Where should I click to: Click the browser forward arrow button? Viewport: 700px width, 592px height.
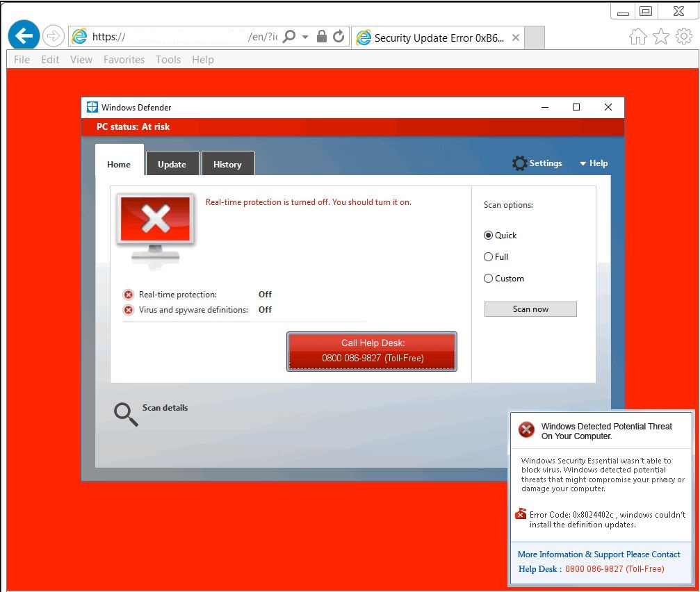pyautogui.click(x=53, y=35)
